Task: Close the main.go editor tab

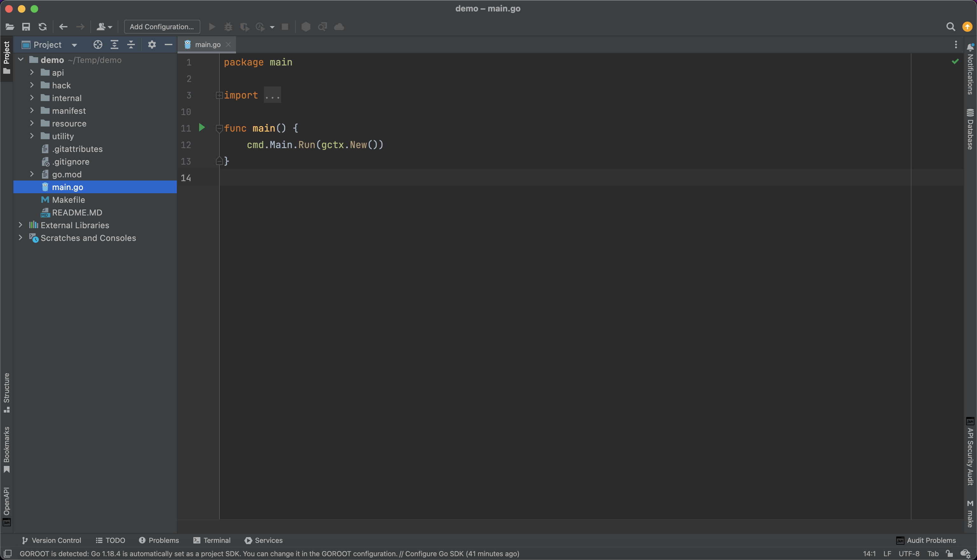Action: tap(228, 44)
